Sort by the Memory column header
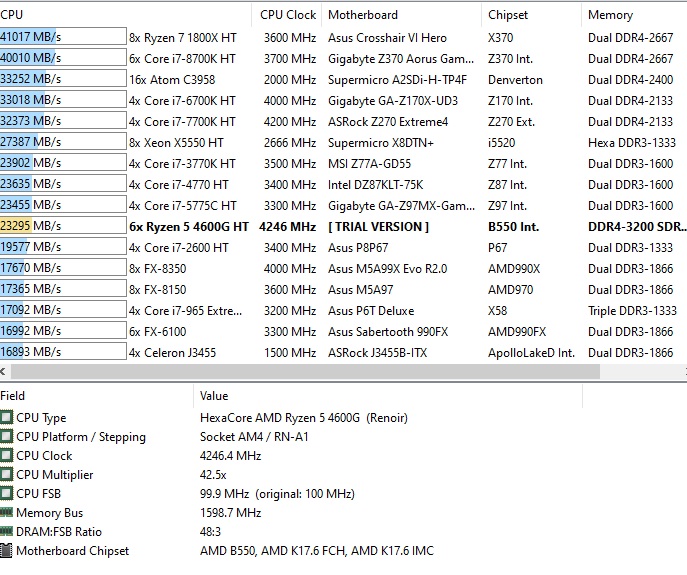 [x=634, y=14]
